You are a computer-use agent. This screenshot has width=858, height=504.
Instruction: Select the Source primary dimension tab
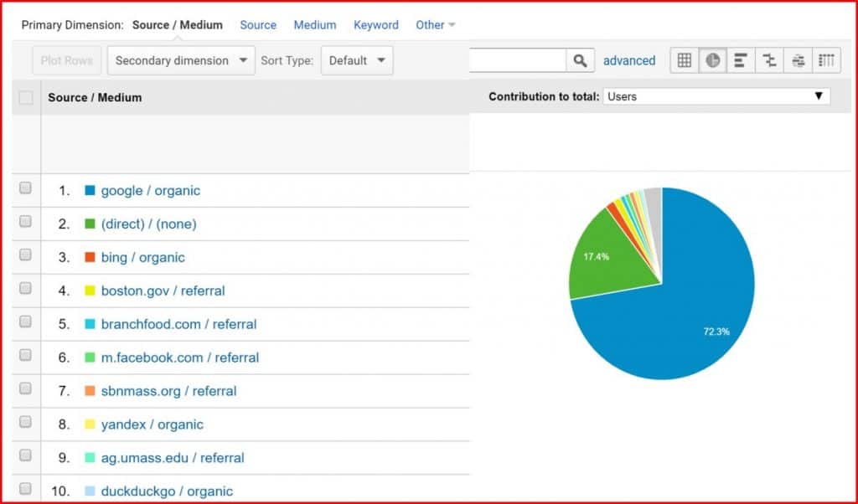pos(258,25)
